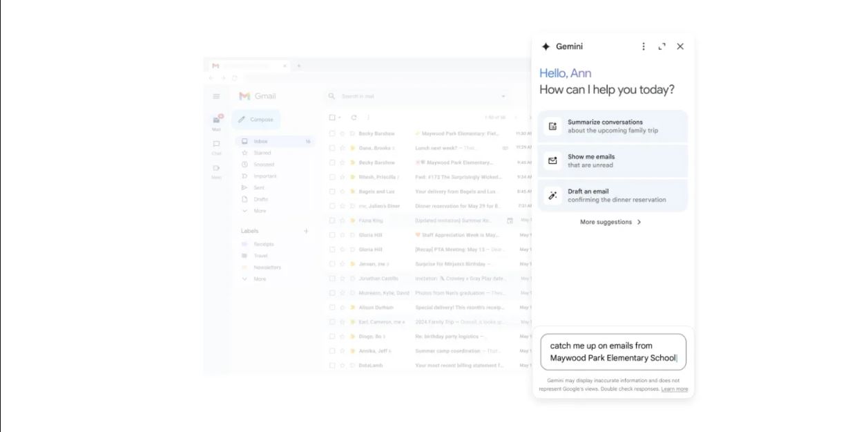The width and height of the screenshot is (868, 432).
Task: Open Gmail's Compose button
Action: [257, 120]
